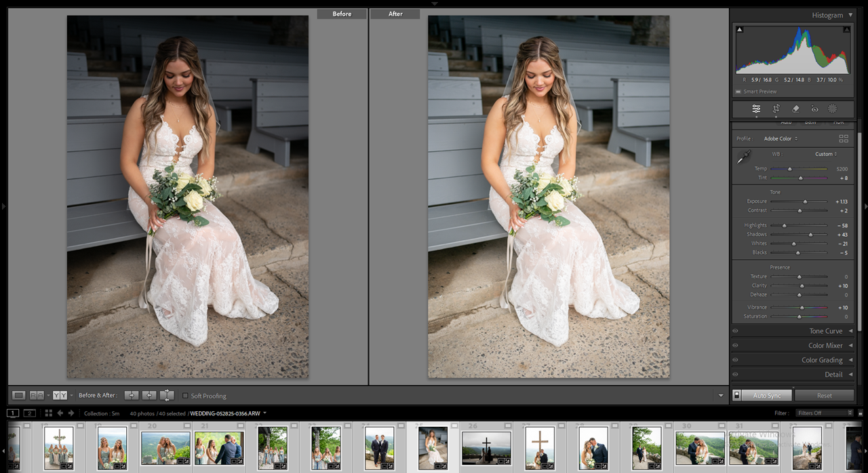Screen dimensions: 868x473
Task: Select filmstrip thumbnail number 21
Action: point(219,448)
